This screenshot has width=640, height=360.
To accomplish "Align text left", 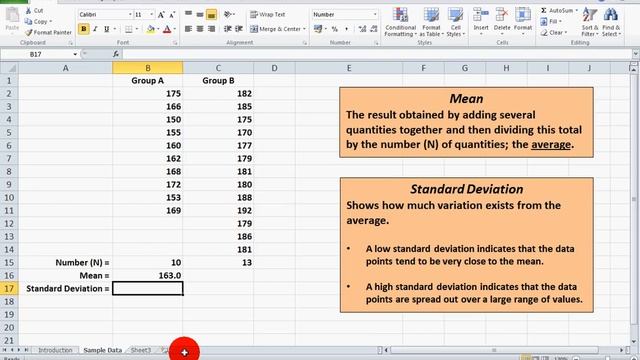I will coord(188,29).
